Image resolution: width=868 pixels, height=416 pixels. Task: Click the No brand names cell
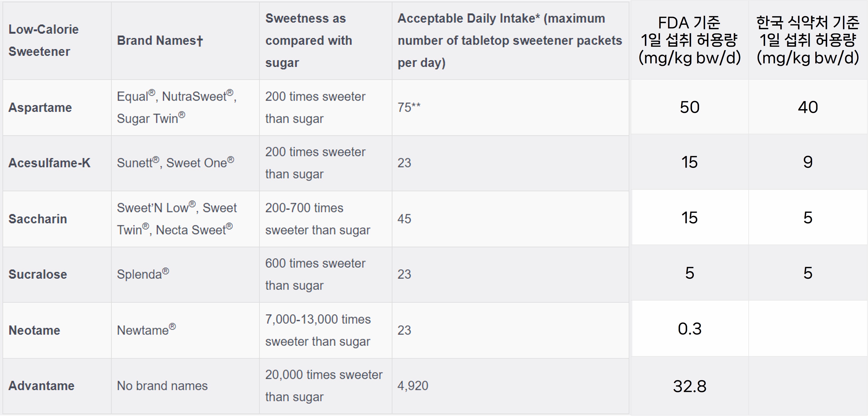coord(162,386)
